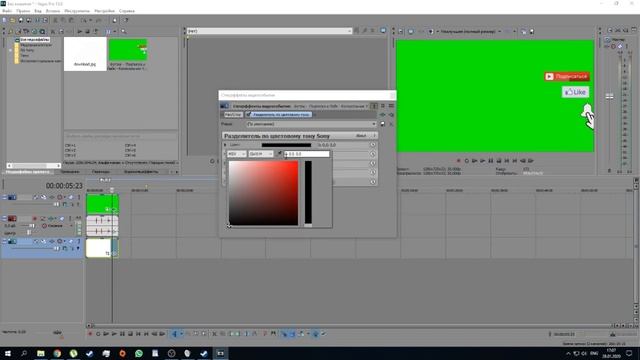Click the media search magnifier icon
The image size is (640, 360).
(124, 31)
